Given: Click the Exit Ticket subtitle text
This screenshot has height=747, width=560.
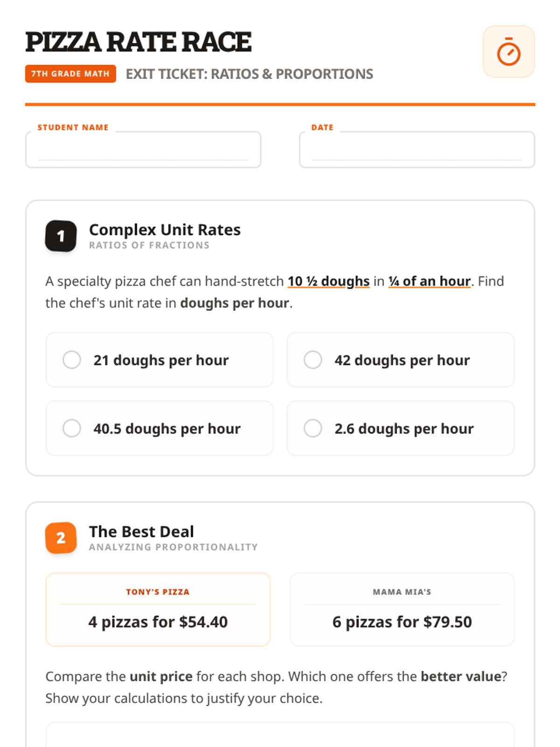Looking at the screenshot, I should 249,74.
